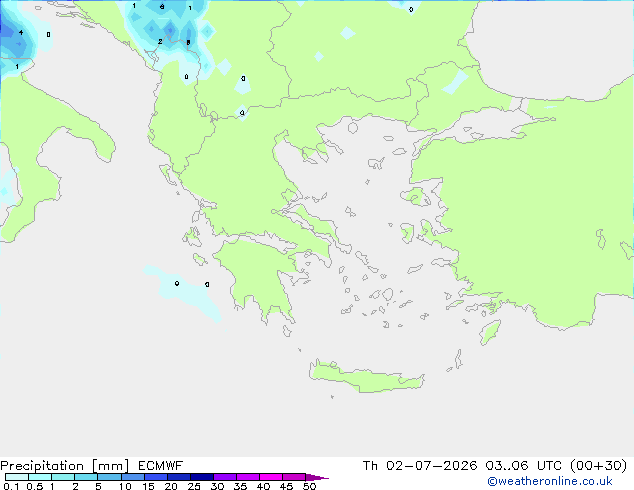This screenshot has width=634, height=490.
Task: Select the 35–40 mm violet legend swatch
Action: coord(248,477)
